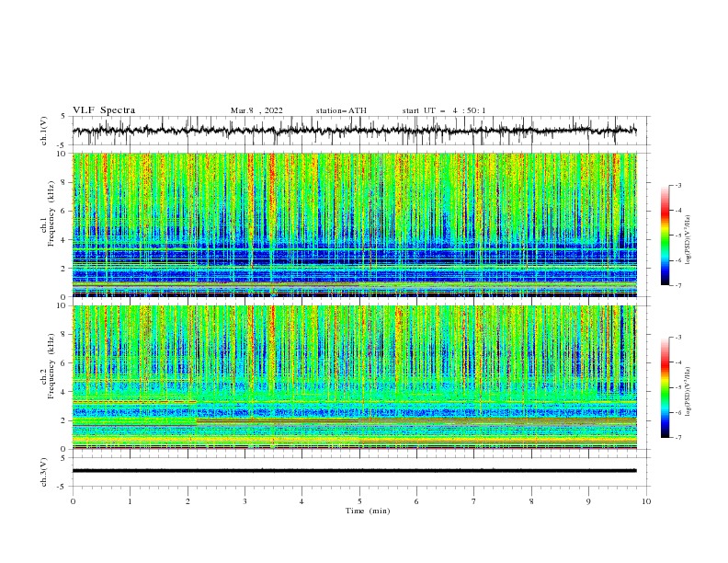Screen dimensions: 728x563
Task: Click the time axis tick label '3'
Action: click(x=245, y=501)
